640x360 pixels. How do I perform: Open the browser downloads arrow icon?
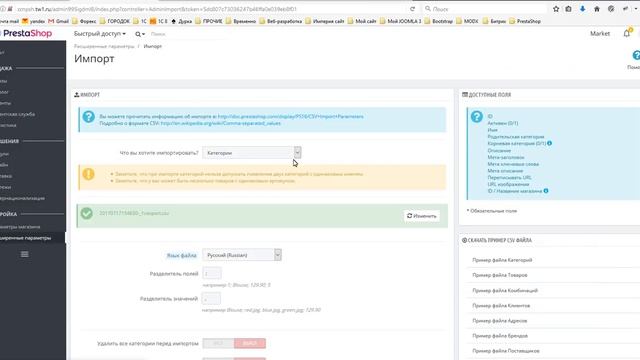582,9
